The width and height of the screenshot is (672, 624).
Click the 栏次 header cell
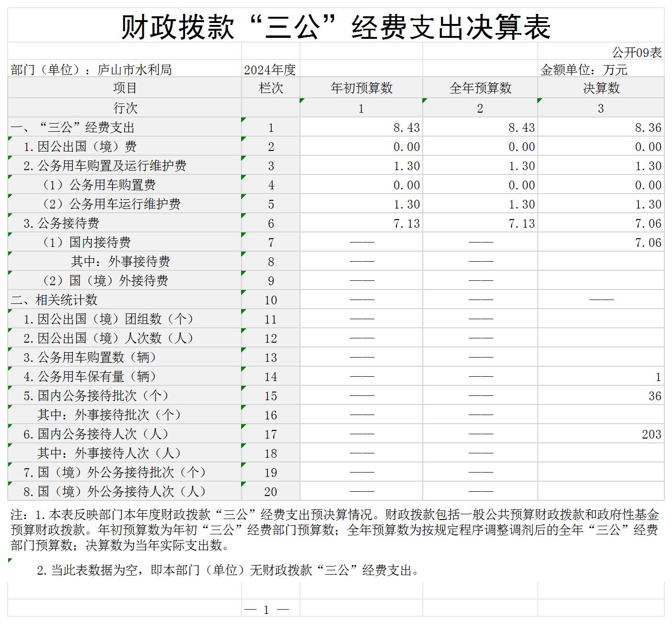tap(270, 88)
